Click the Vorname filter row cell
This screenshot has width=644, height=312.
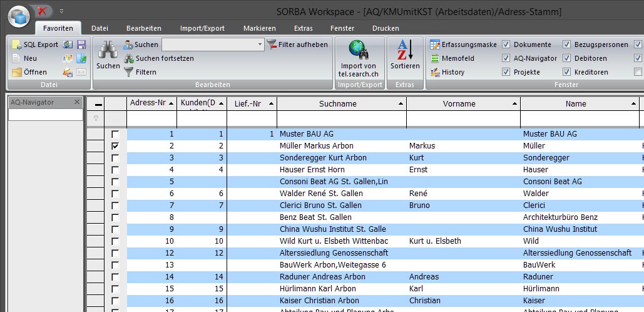[463, 119]
